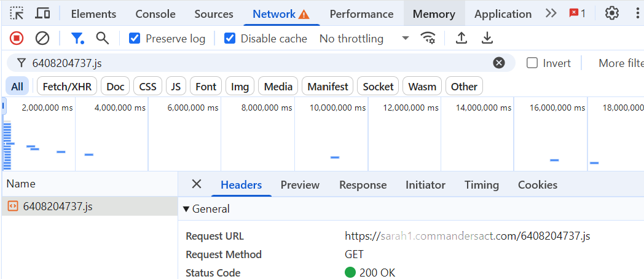Open the Response tab
This screenshot has width=644, height=279.
pyautogui.click(x=363, y=184)
